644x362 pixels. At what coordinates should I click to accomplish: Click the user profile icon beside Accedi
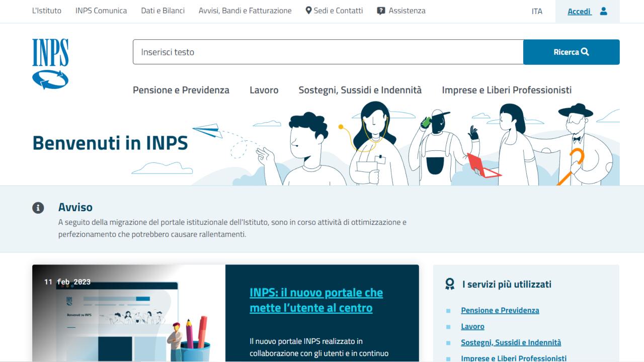pos(604,11)
